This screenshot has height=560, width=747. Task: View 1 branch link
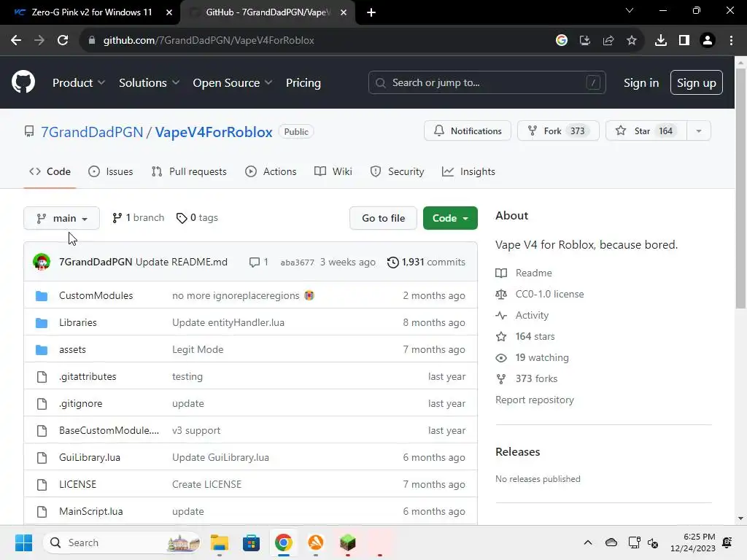click(138, 217)
